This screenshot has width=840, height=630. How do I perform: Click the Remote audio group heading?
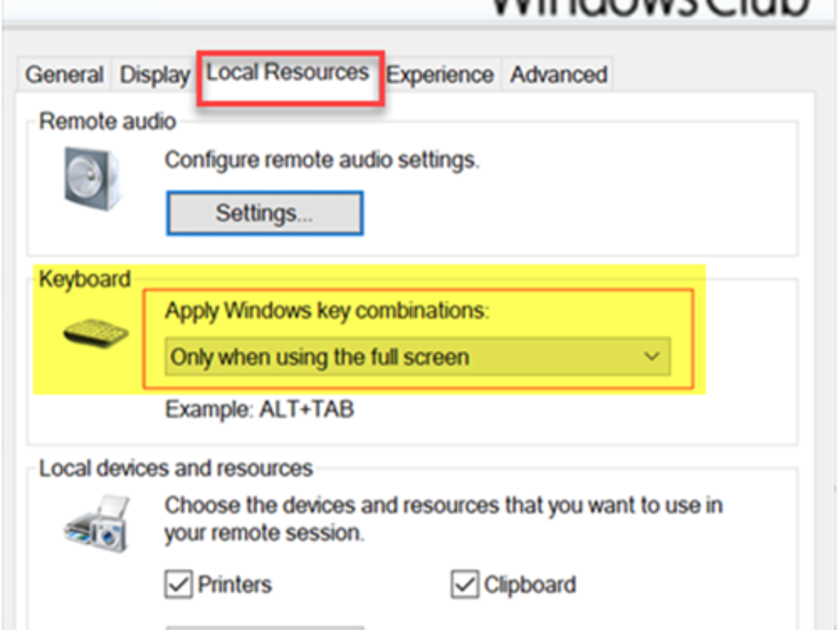click(x=107, y=121)
